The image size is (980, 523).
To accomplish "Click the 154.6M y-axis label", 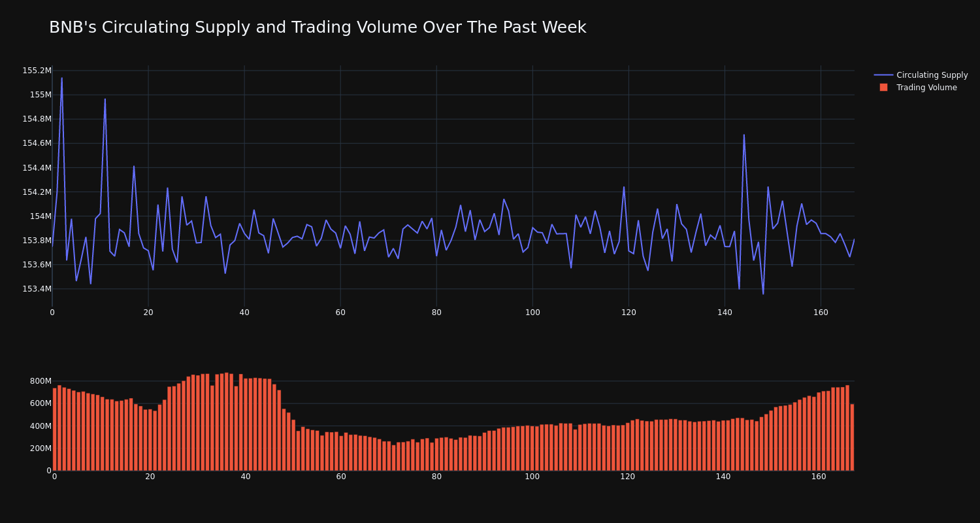I will coord(37,143).
